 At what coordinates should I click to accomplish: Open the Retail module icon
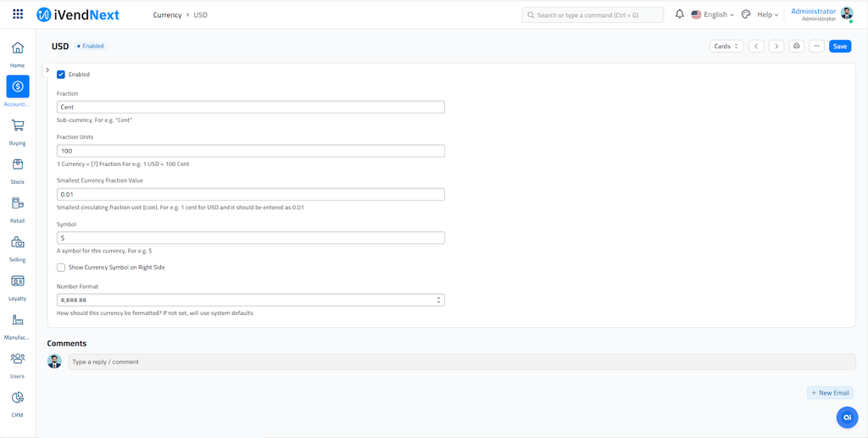pos(18,203)
